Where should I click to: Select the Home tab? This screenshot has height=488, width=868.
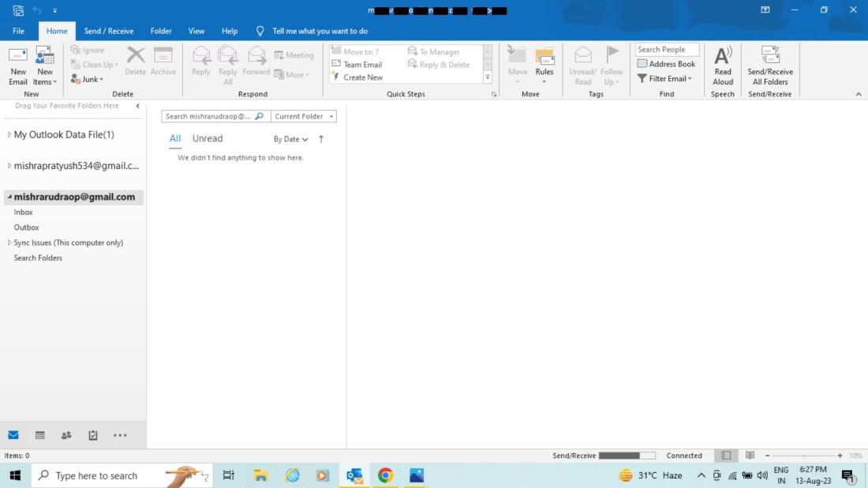pyautogui.click(x=57, y=31)
